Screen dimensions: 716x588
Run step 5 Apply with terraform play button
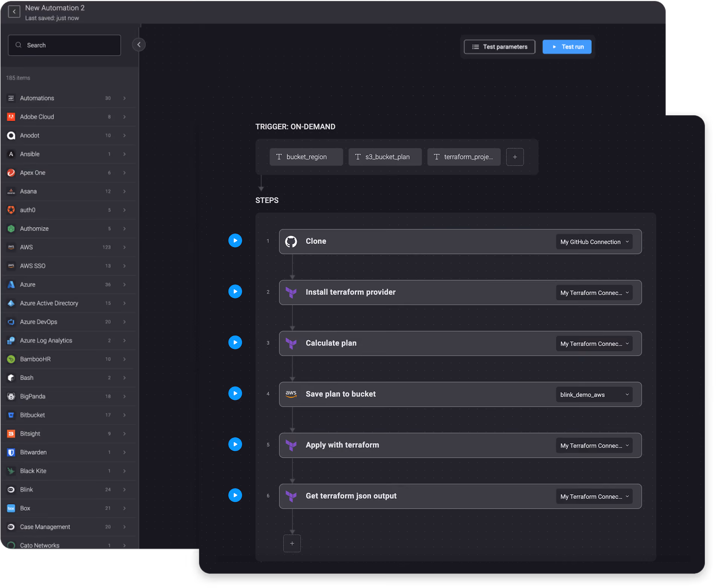coord(235,444)
